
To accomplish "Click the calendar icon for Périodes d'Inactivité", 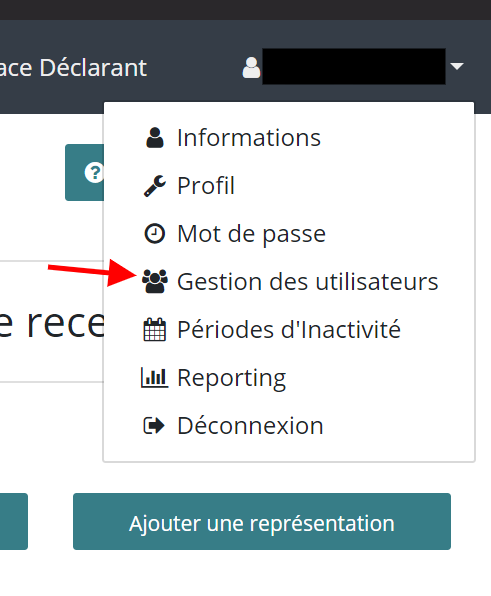I will pyautogui.click(x=155, y=330).
